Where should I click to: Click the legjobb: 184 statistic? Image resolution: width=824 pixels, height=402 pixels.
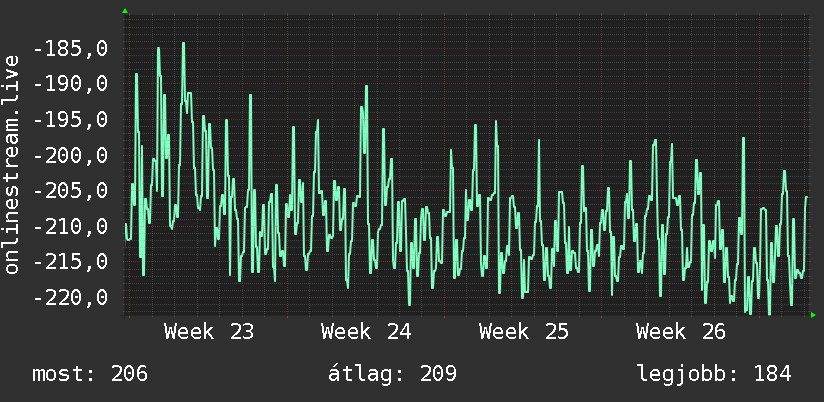(x=714, y=374)
